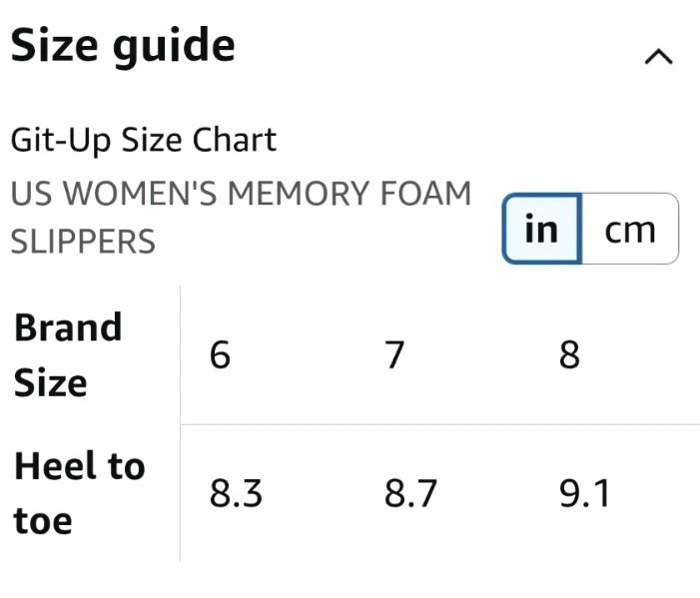Click the word toe in row header
The image size is (700, 598).
pyautogui.click(x=43, y=521)
